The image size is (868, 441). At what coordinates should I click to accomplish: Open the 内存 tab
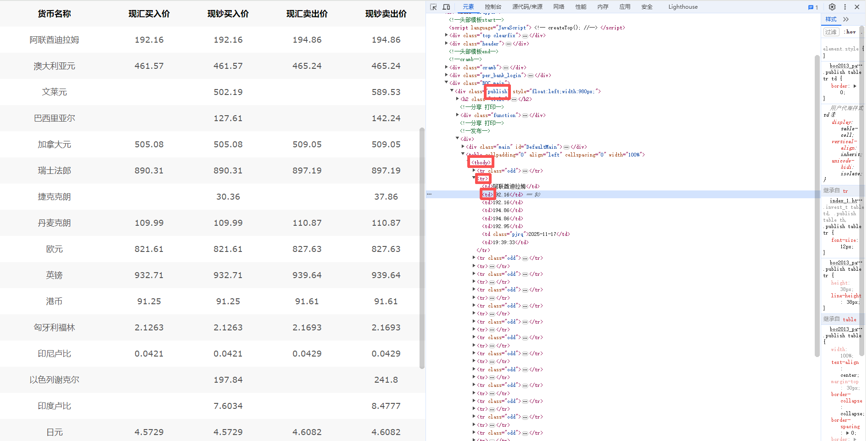[603, 7]
